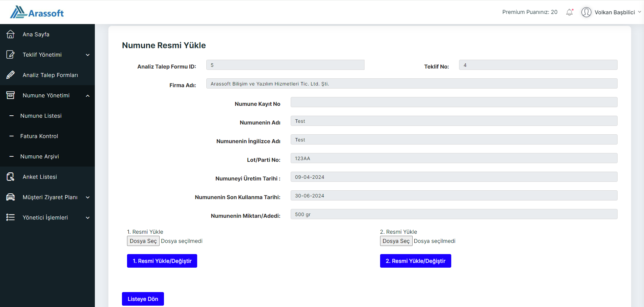The image size is (644, 307).
Task: Choose file for 2. Resmi Yükle
Action: tap(396, 241)
